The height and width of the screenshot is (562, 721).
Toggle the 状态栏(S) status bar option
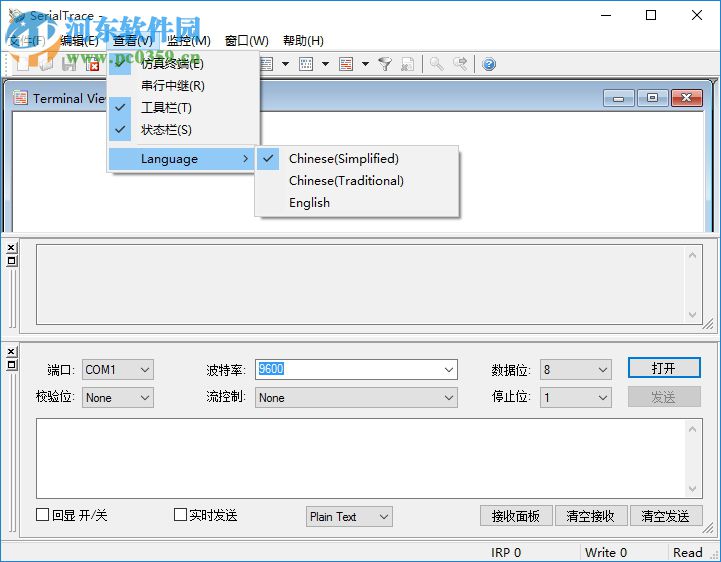pyautogui.click(x=183, y=130)
